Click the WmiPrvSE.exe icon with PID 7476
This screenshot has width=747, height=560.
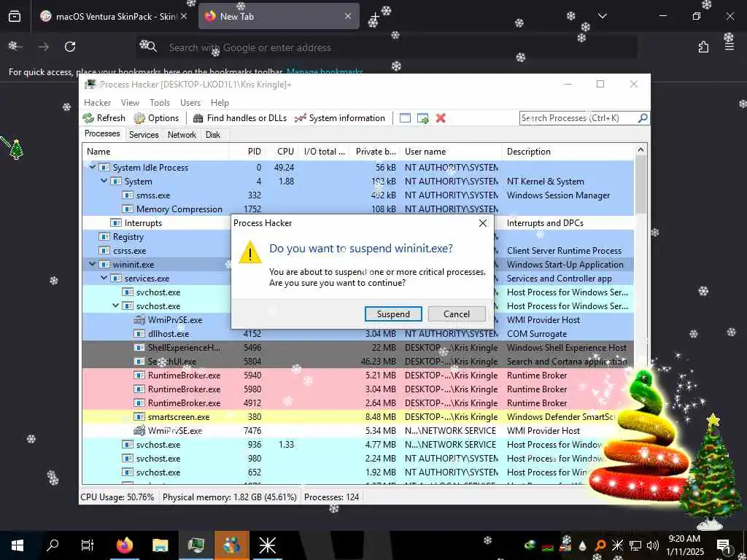coord(139,430)
